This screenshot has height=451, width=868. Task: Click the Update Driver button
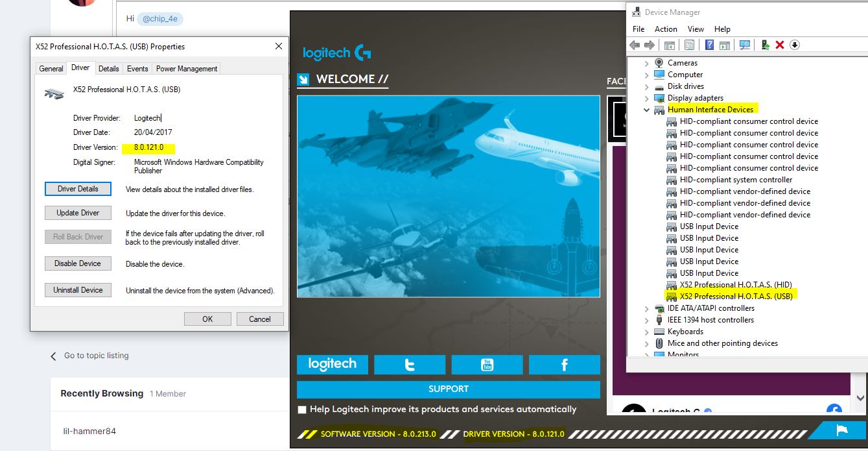tap(78, 213)
